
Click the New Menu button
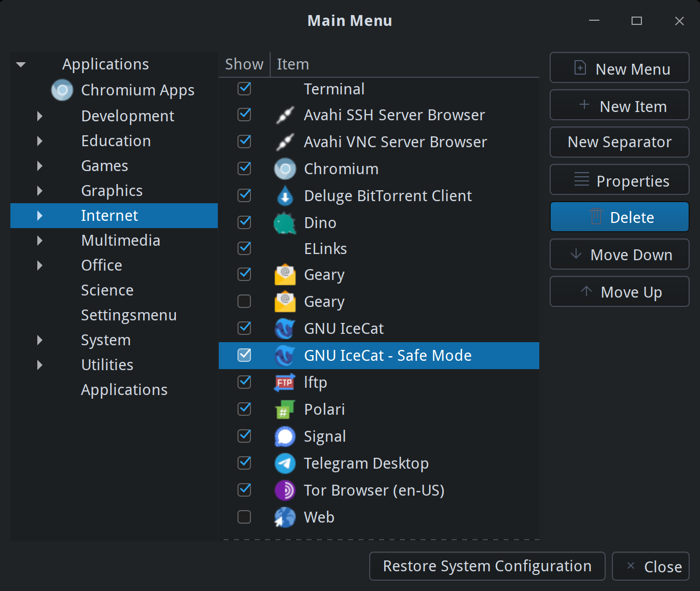[620, 67]
